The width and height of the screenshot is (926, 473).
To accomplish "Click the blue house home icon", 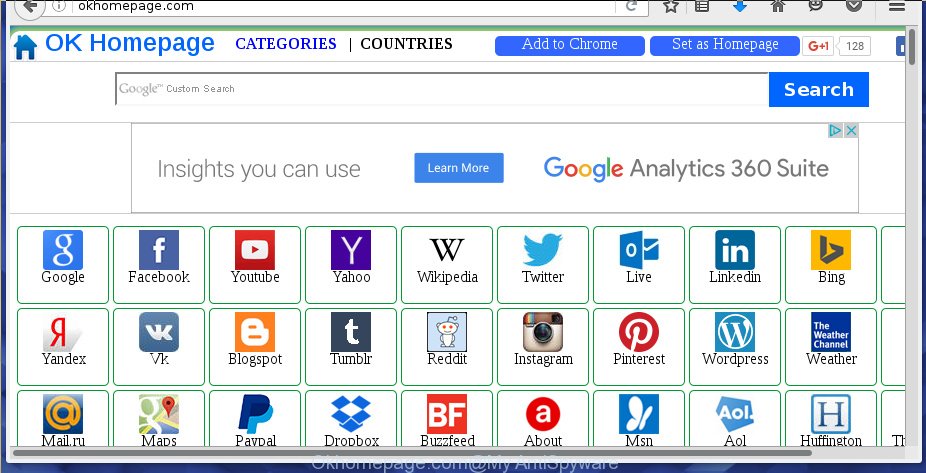I will (x=25, y=47).
